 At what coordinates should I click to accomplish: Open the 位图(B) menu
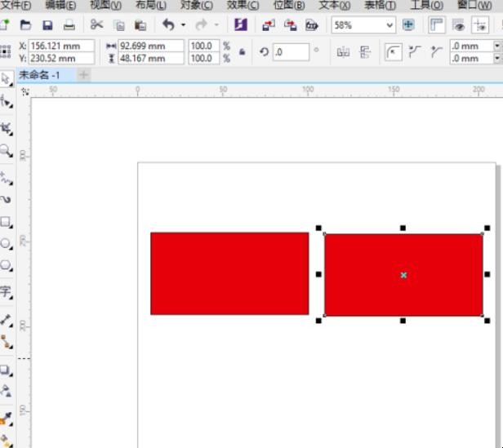pyautogui.click(x=288, y=5)
